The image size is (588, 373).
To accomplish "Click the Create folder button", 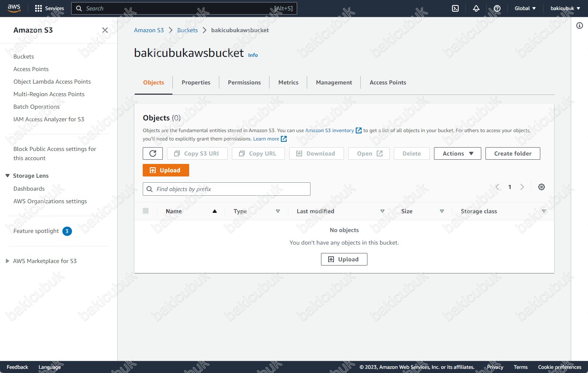I will pos(513,153).
